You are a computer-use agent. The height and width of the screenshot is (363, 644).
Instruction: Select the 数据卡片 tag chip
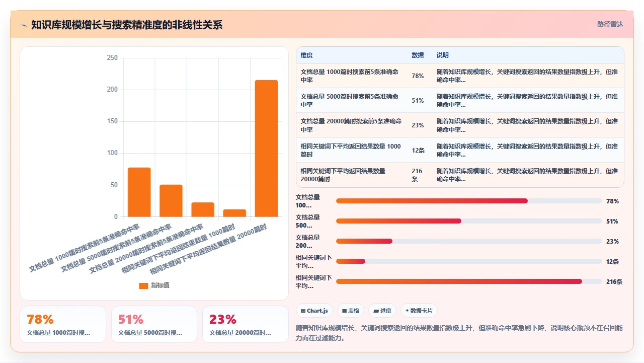[419, 311]
